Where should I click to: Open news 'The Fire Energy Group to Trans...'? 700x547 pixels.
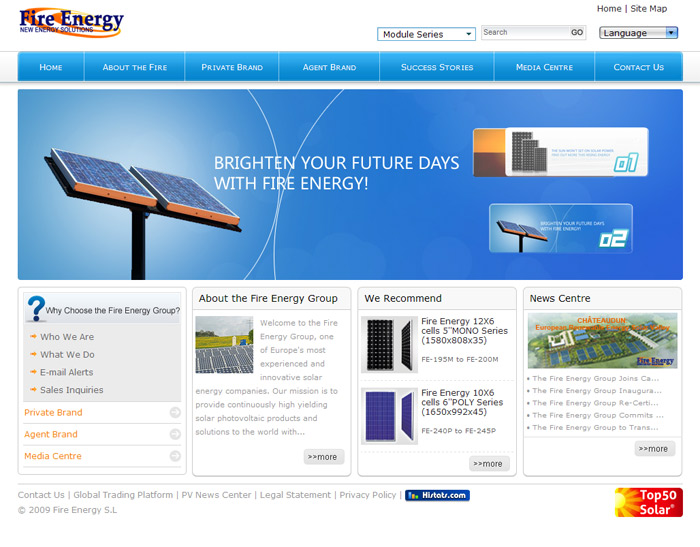coord(595,427)
